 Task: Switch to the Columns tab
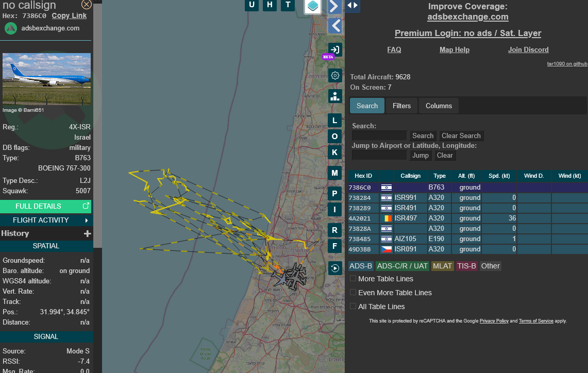pyautogui.click(x=439, y=106)
